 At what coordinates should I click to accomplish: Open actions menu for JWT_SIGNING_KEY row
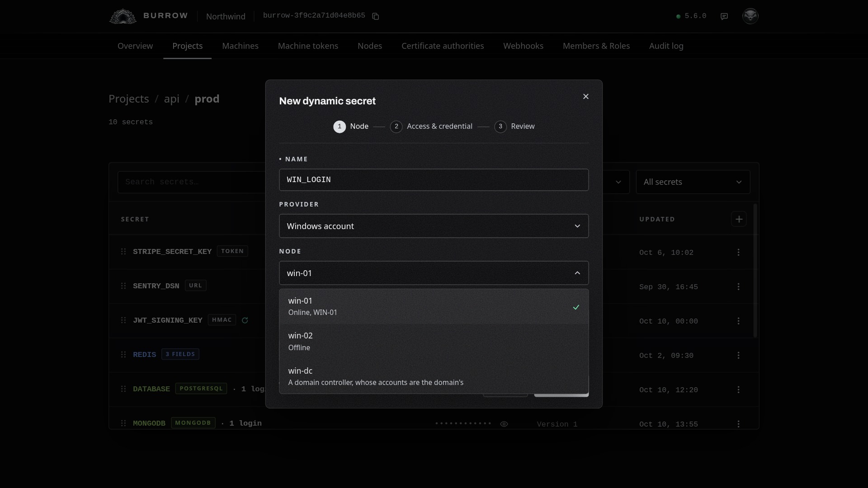click(739, 321)
